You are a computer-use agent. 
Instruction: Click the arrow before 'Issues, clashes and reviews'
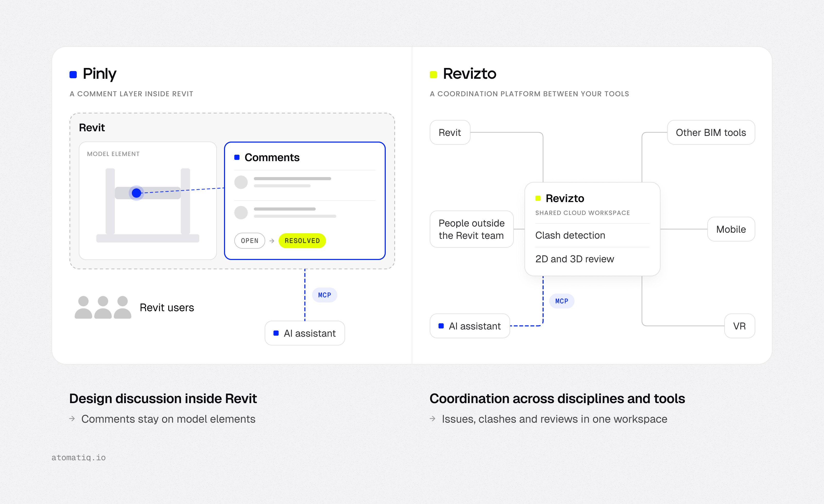click(432, 419)
